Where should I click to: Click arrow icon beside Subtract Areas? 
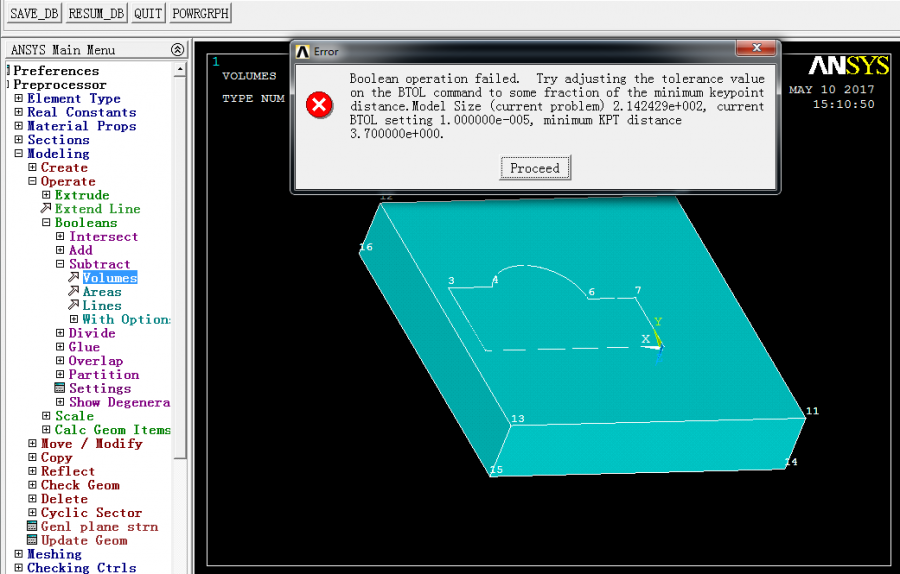[x=73, y=291]
